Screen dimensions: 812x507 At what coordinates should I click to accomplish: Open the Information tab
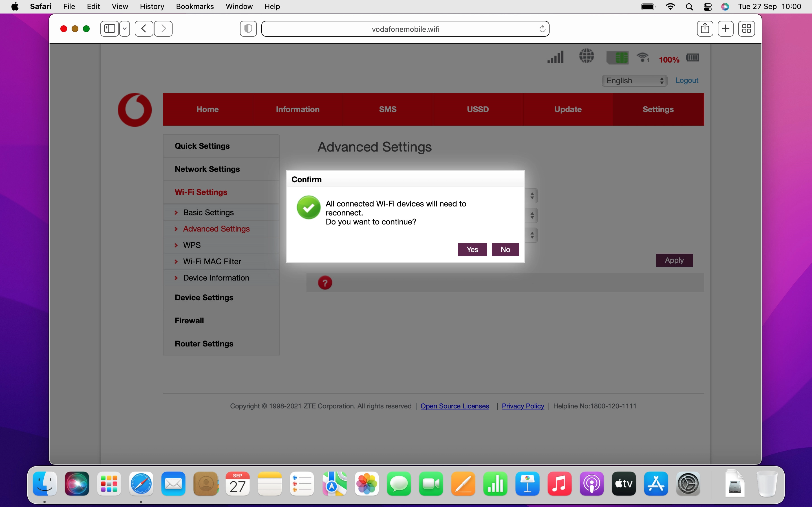point(297,109)
